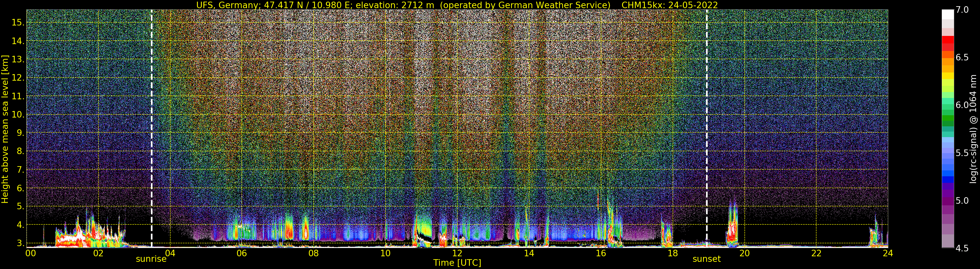
Task: Click the '14' time axis tick label
Action: 529,253
